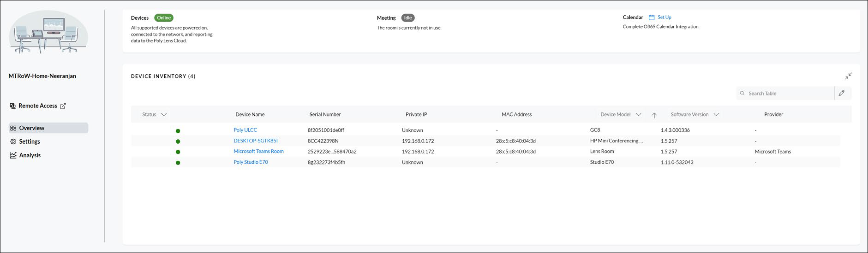Open the Device Model filter chevron
The width and height of the screenshot is (868, 253).
tap(639, 115)
